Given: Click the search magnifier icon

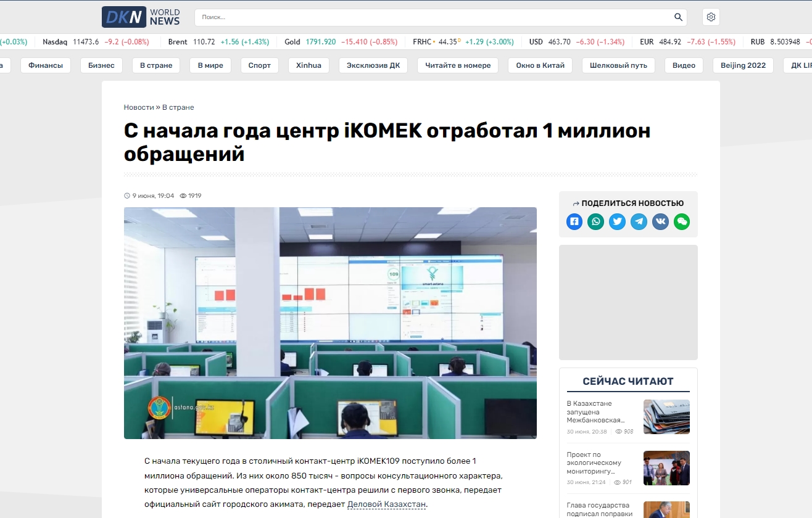Looking at the screenshot, I should 678,17.
